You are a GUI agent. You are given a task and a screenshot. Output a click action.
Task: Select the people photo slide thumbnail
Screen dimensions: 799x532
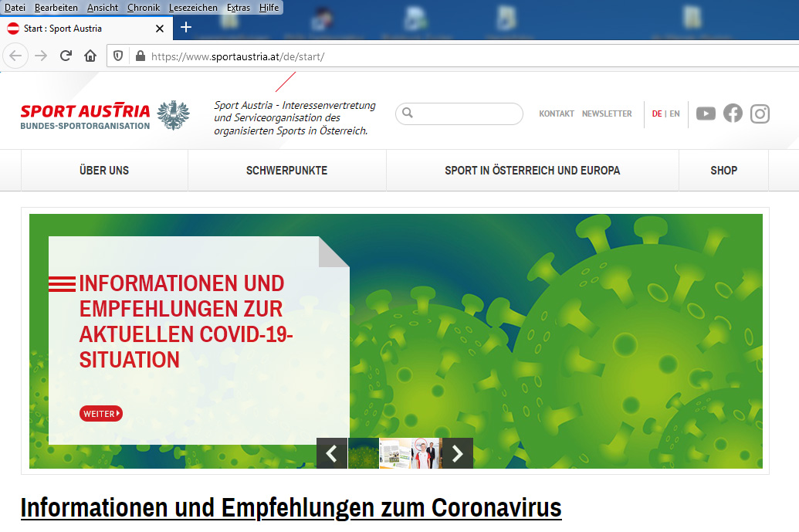click(x=426, y=453)
